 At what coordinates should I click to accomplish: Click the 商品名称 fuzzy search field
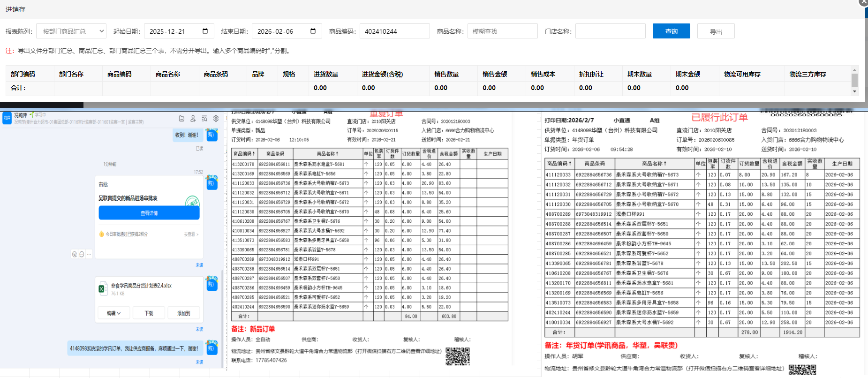[502, 31]
